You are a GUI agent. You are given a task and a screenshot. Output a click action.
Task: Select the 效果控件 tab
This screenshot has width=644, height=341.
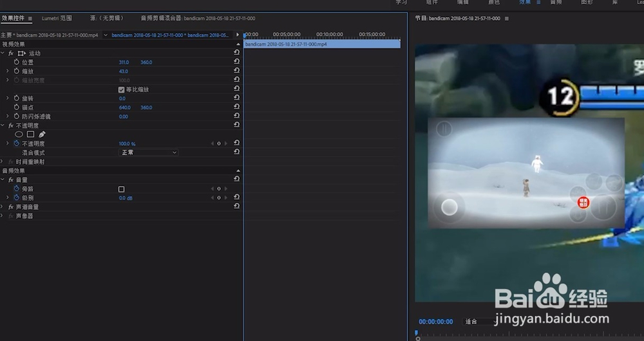point(13,18)
